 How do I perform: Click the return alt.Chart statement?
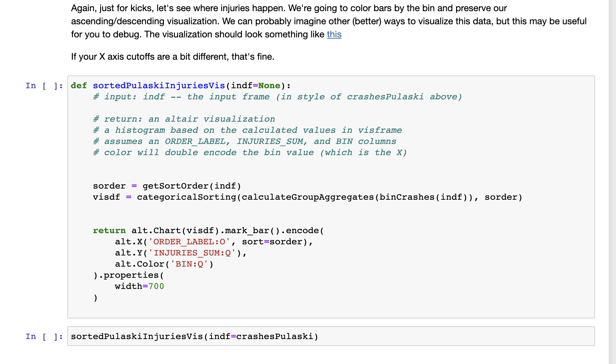coord(208,230)
